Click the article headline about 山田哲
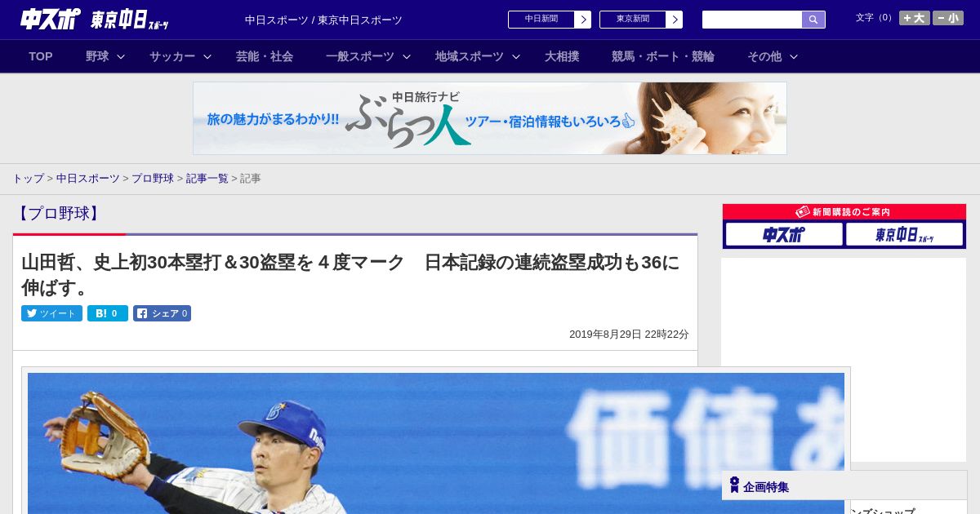Viewport: 980px width, 514px height. tap(350, 274)
